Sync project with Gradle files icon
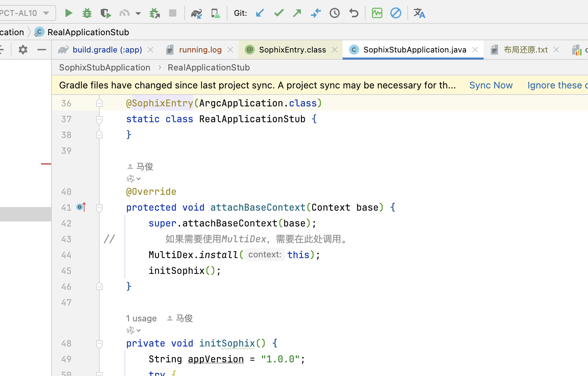588x376 pixels. (196, 13)
